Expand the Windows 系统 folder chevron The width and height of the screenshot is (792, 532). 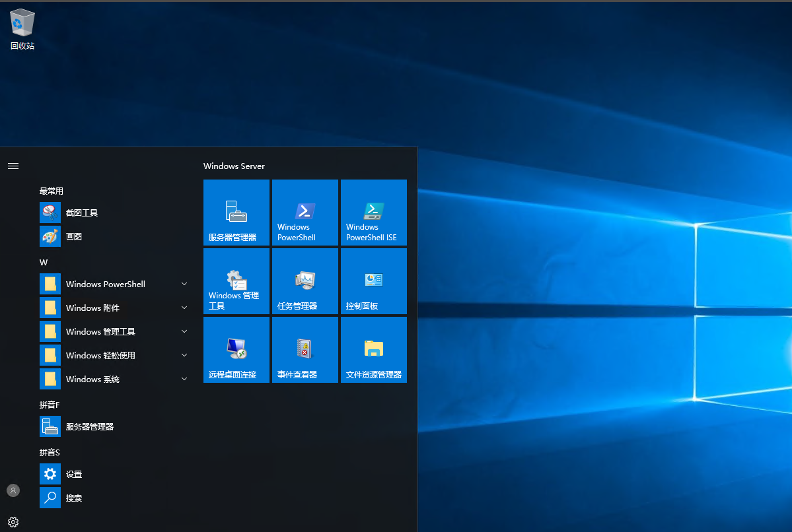[184, 379]
